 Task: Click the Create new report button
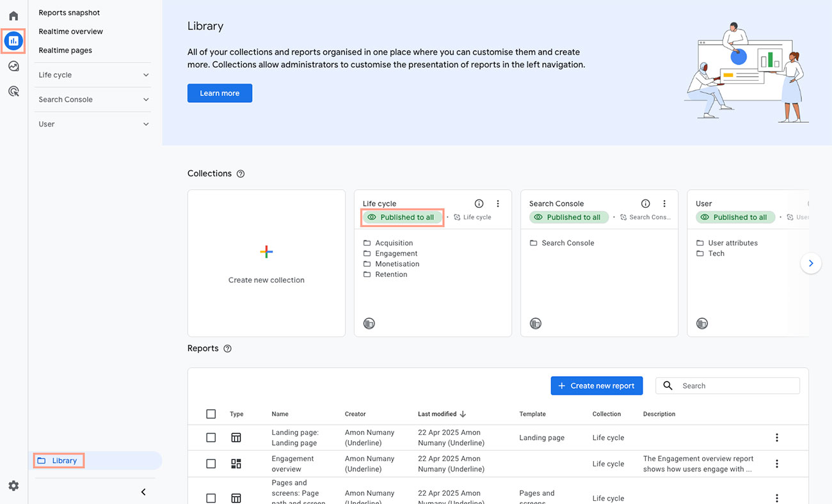(596, 386)
